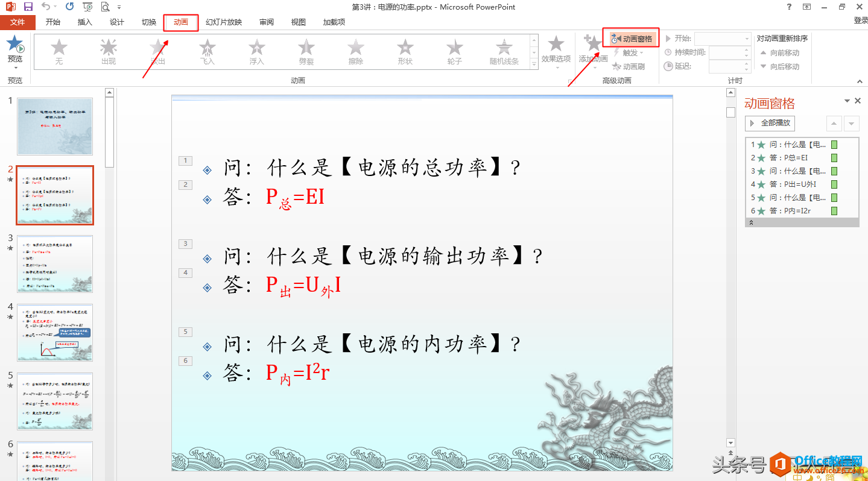Click the print preview magnifier icon
This screenshot has width=868, height=481.
106,7
